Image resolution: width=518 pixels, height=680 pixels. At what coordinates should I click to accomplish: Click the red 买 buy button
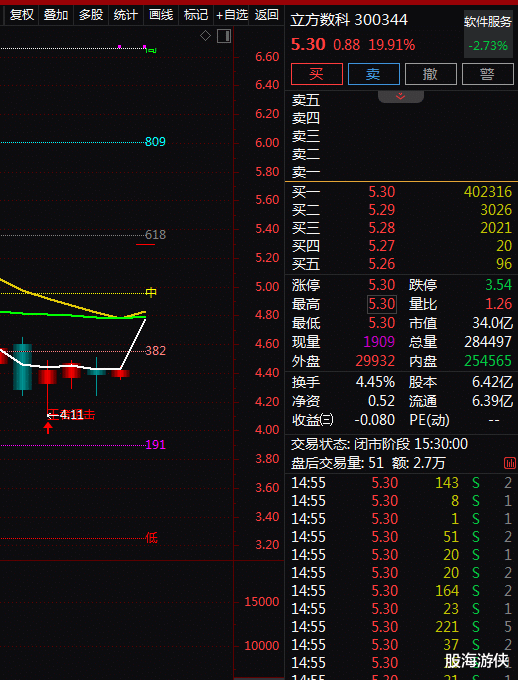pos(317,74)
